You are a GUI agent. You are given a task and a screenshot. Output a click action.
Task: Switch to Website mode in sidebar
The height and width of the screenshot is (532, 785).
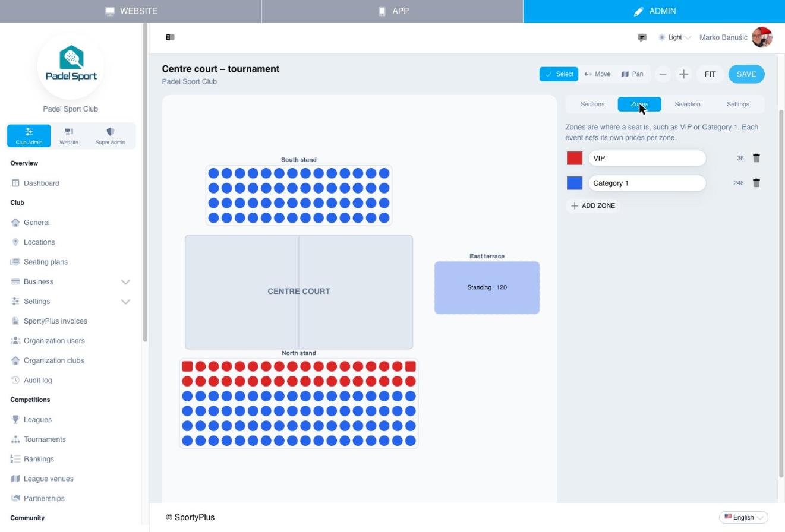tap(69, 136)
